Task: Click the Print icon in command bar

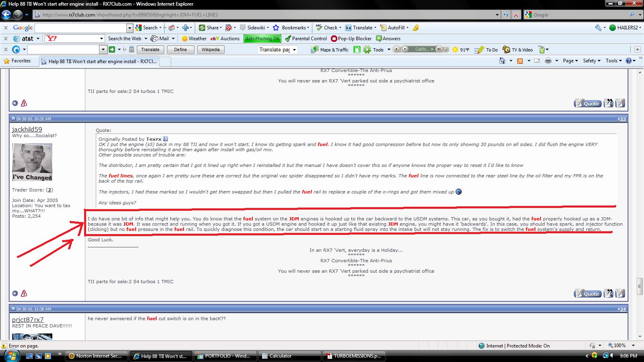Action: tap(548, 61)
